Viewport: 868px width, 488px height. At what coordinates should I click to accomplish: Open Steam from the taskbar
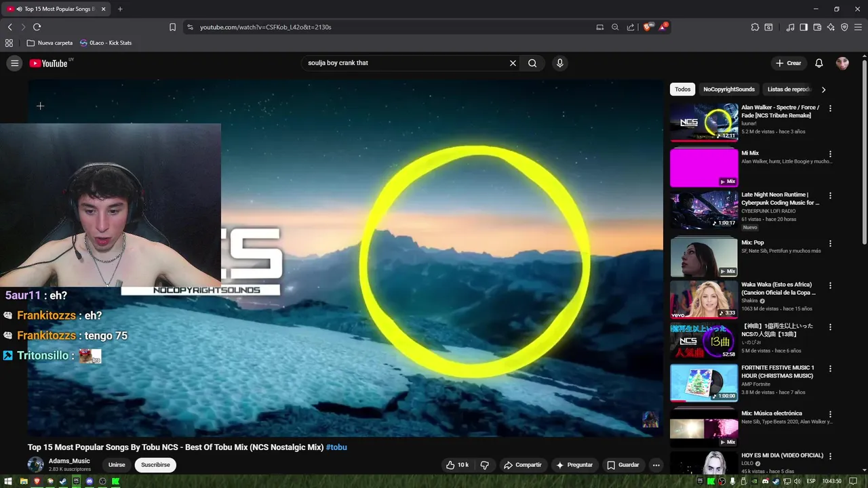[63, 481]
